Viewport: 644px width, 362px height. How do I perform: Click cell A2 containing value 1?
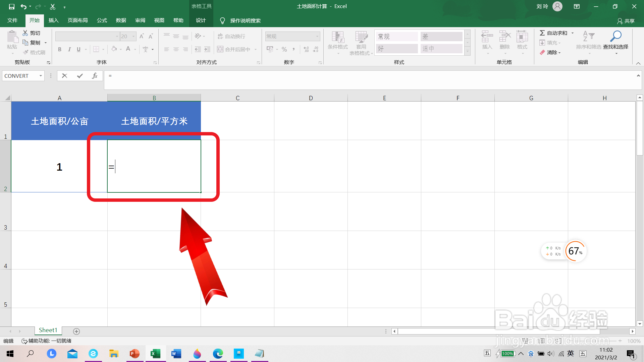tap(59, 167)
